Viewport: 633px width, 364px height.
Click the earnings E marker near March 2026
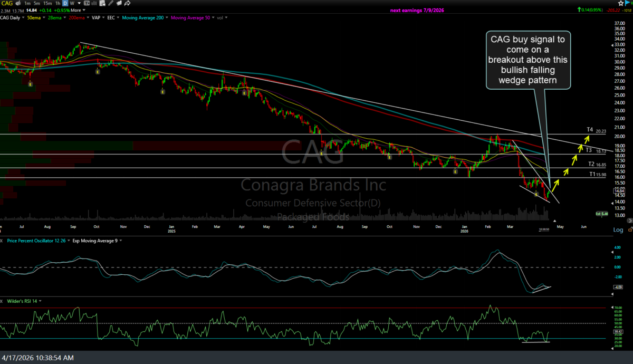point(536,195)
